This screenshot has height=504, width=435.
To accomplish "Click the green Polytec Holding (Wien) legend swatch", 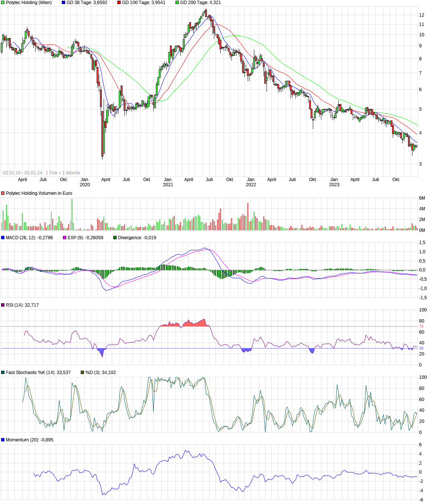I will pos(3,3).
